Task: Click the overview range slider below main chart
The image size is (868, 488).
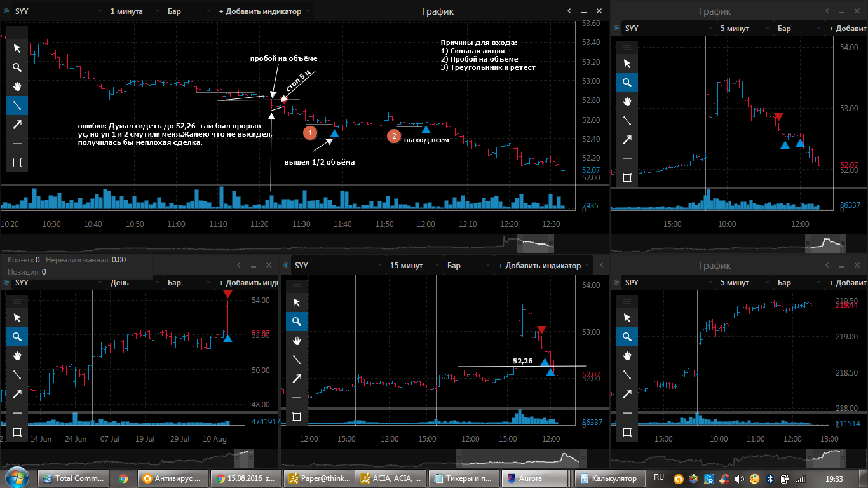Action: click(x=535, y=243)
